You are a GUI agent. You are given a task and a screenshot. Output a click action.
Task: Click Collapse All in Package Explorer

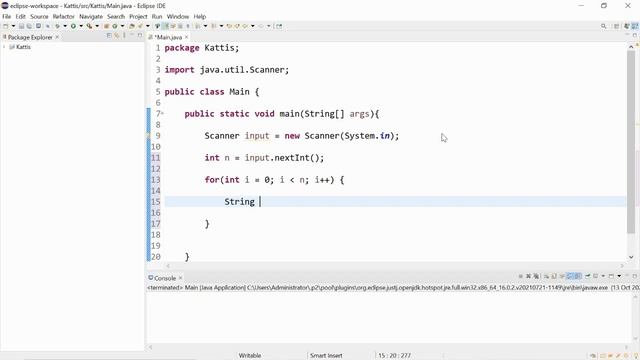tap(109, 36)
